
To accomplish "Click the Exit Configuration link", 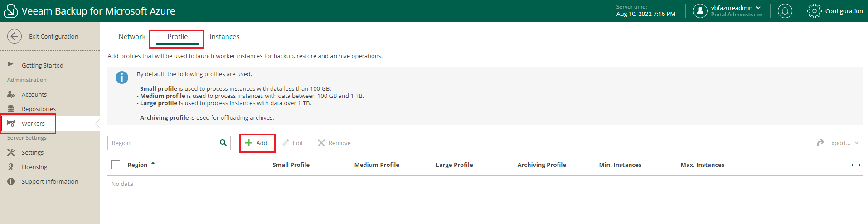I will [53, 36].
